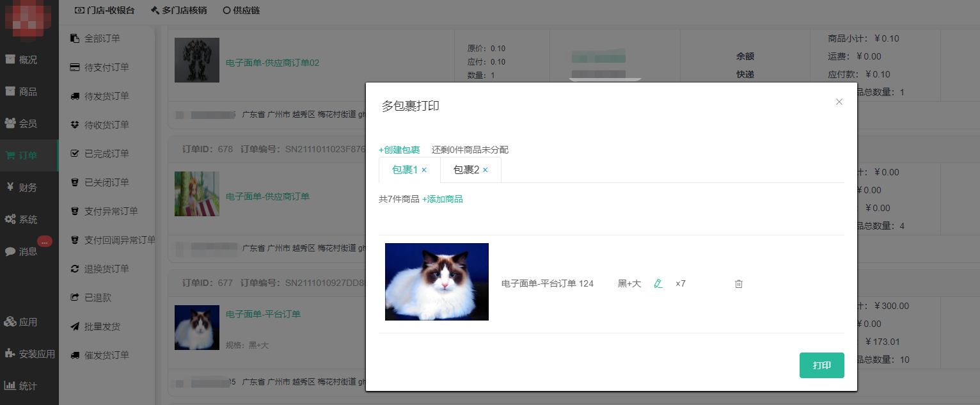Screen dimensions: 980x405
Task: Click the share icon beside 已退款
Action: click(x=75, y=298)
